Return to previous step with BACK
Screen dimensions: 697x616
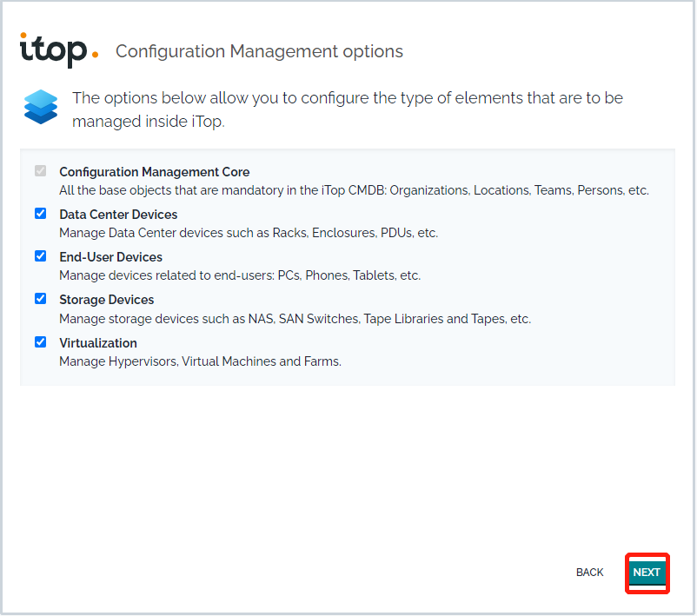tap(589, 573)
